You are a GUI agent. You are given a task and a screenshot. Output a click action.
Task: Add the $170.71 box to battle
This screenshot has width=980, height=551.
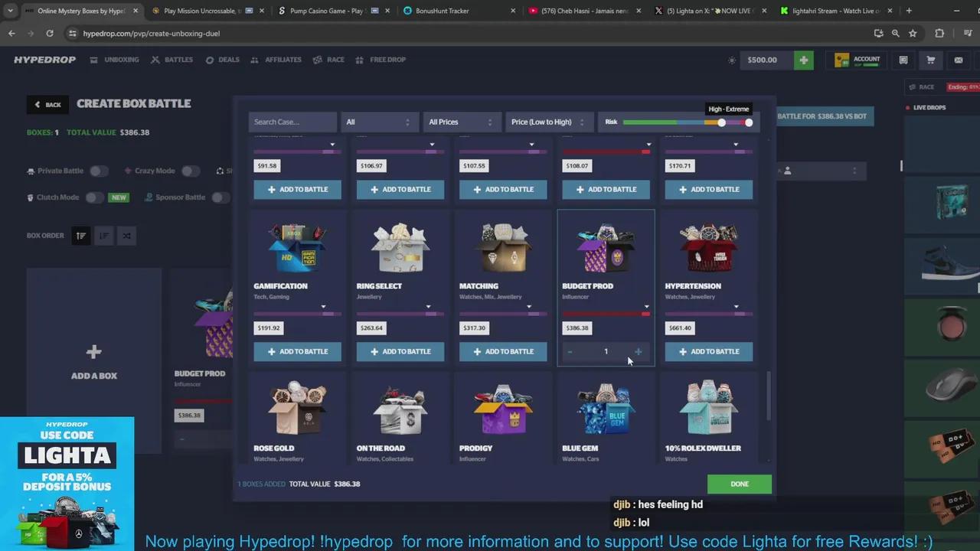pyautogui.click(x=708, y=189)
